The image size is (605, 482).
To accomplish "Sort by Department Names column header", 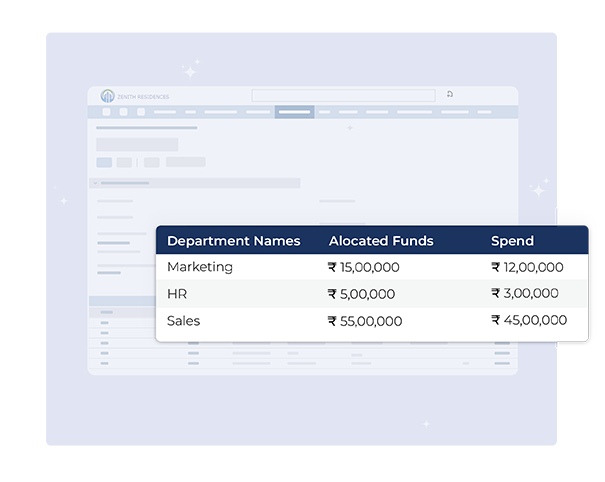I will (x=233, y=241).
